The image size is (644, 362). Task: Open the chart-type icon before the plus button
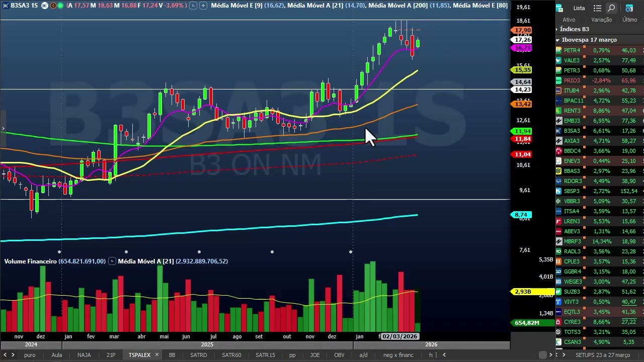click(x=193, y=6)
